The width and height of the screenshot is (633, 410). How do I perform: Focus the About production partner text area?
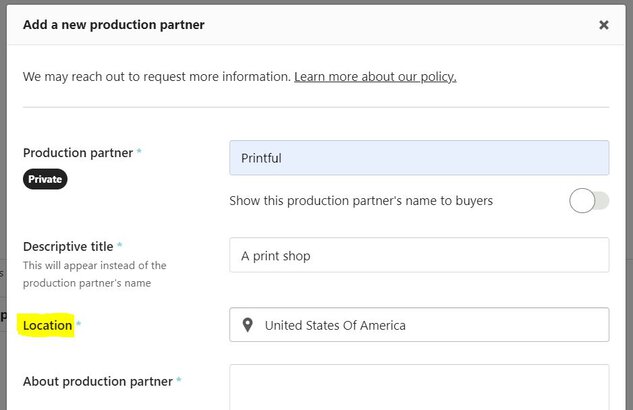419,387
